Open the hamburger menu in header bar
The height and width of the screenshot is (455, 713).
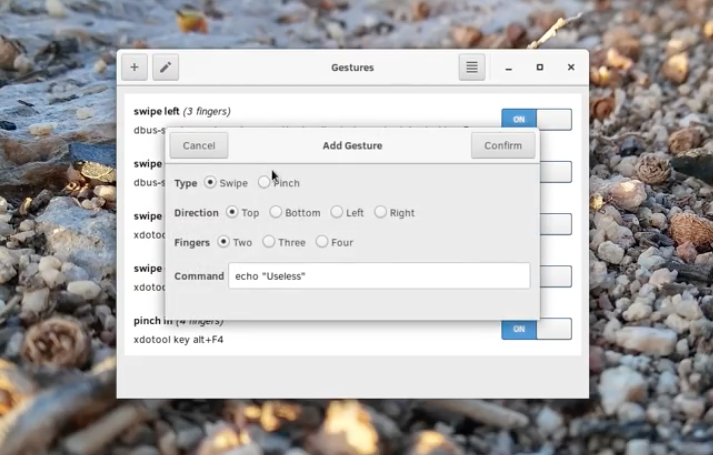tap(472, 68)
